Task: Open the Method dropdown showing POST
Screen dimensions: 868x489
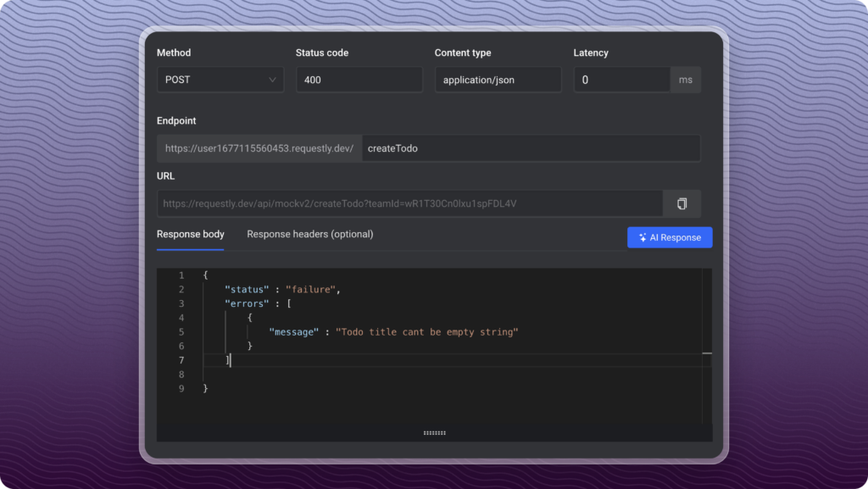Action: (x=220, y=80)
